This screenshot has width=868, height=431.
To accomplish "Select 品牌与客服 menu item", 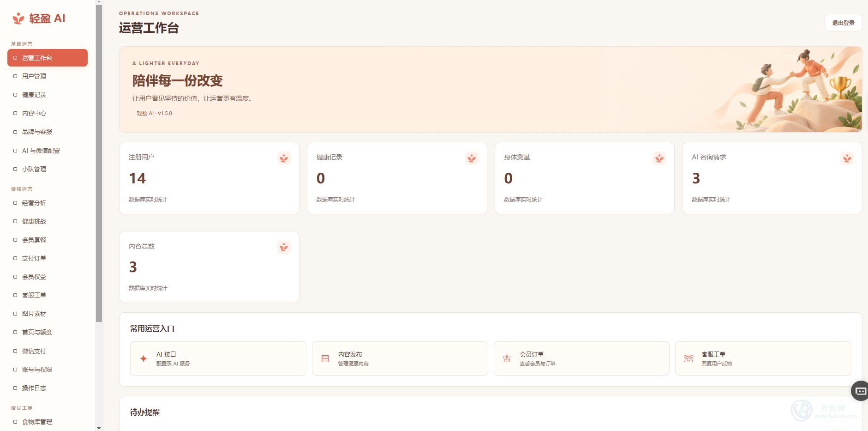I will 48,132.
